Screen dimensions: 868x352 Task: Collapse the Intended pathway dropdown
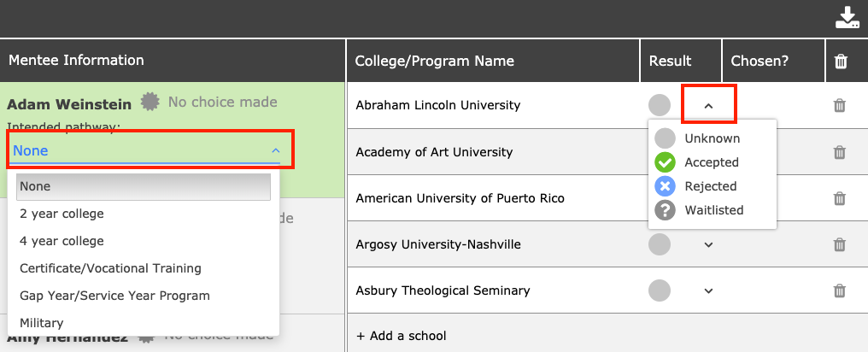275,151
